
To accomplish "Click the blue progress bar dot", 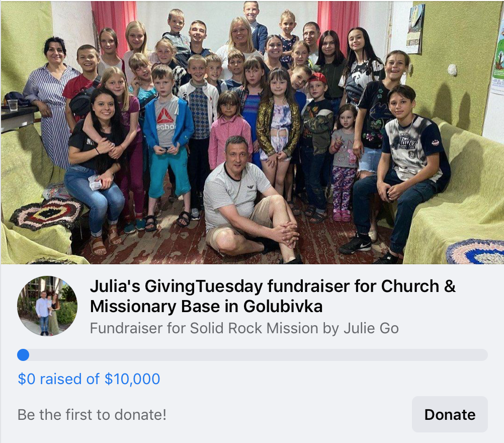I will click(23, 355).
